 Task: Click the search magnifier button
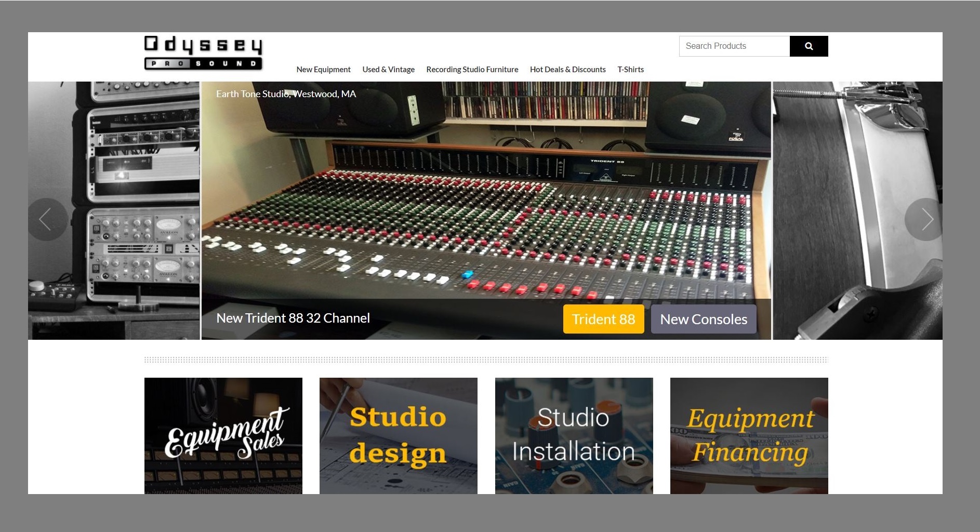(809, 46)
